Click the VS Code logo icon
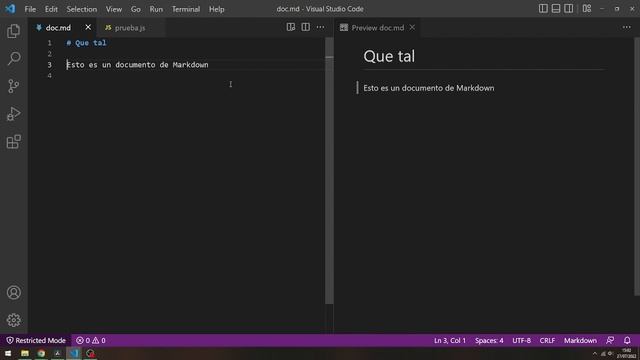The image size is (640, 360). 10,9
